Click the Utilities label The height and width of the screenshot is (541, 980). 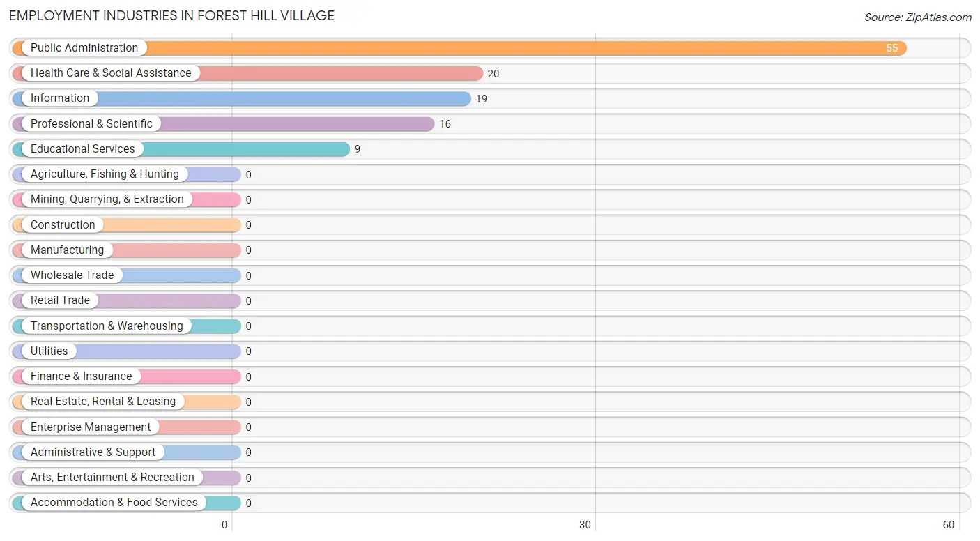coord(49,351)
